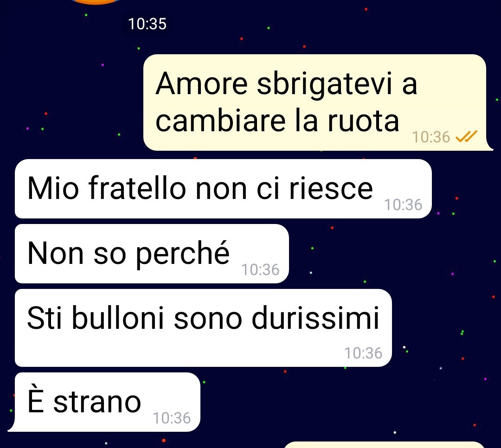
Task: Open the orange avatar at the top
Action: coord(96,2)
